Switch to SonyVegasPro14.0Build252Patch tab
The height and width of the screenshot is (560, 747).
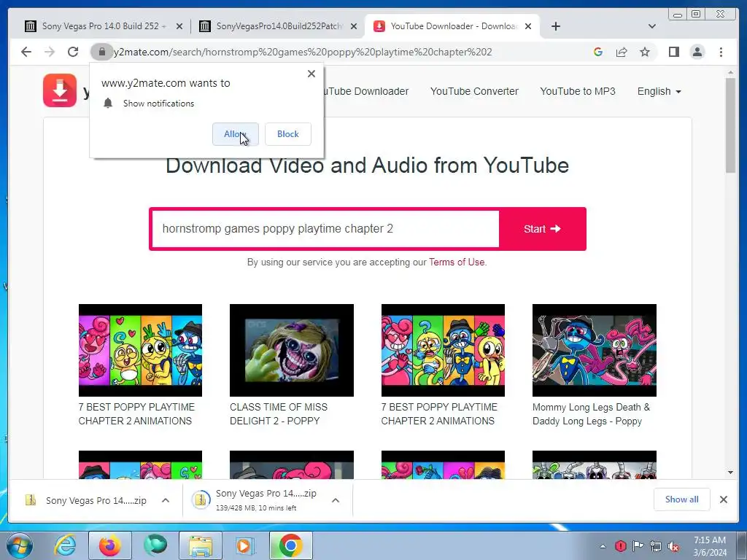click(x=278, y=26)
